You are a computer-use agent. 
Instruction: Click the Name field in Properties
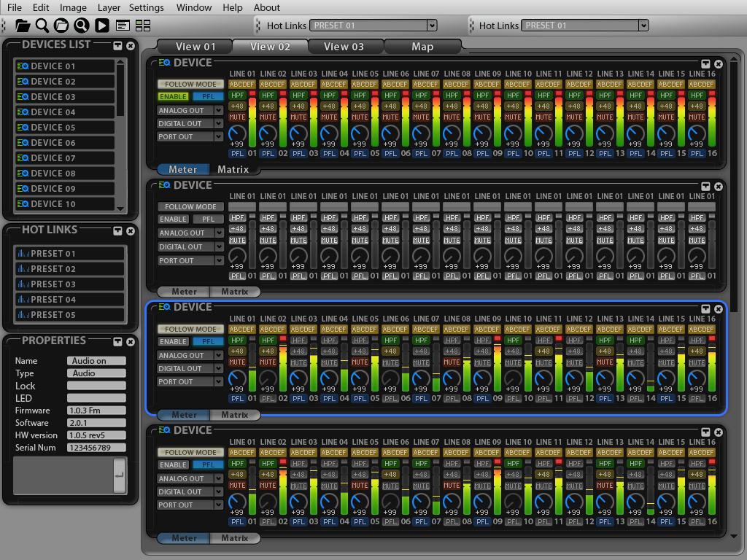[96, 361]
